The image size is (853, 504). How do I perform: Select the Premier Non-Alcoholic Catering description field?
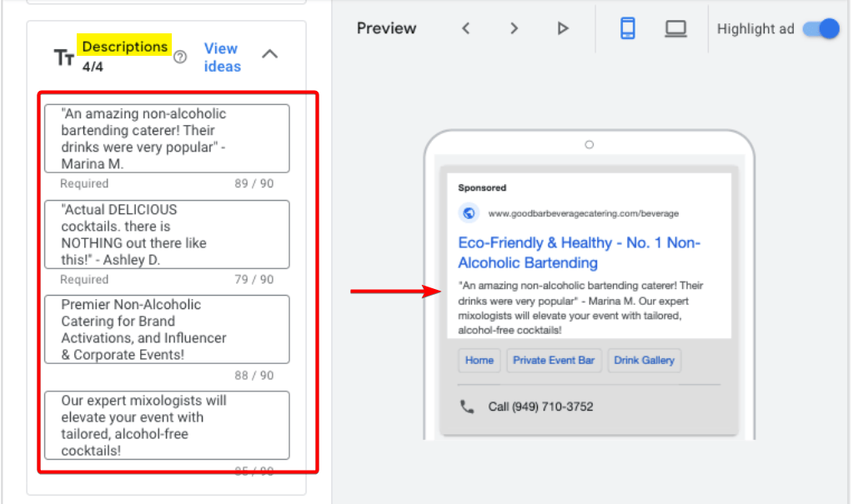point(167,329)
